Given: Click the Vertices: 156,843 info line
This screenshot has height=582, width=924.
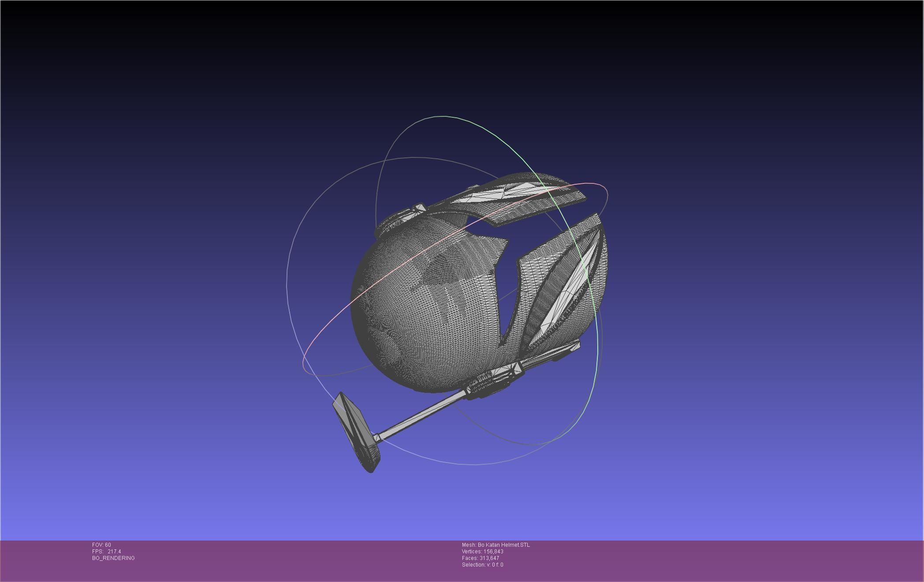Looking at the screenshot, I should coord(483,552).
